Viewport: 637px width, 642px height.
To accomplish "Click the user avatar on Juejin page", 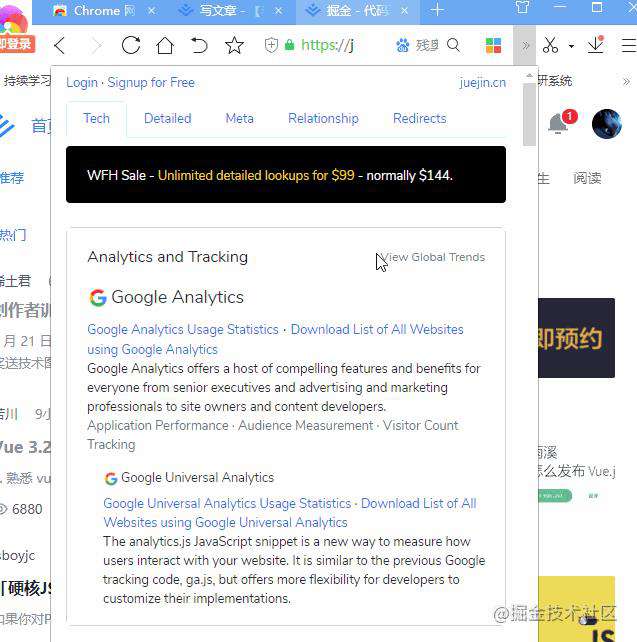I will tap(607, 124).
